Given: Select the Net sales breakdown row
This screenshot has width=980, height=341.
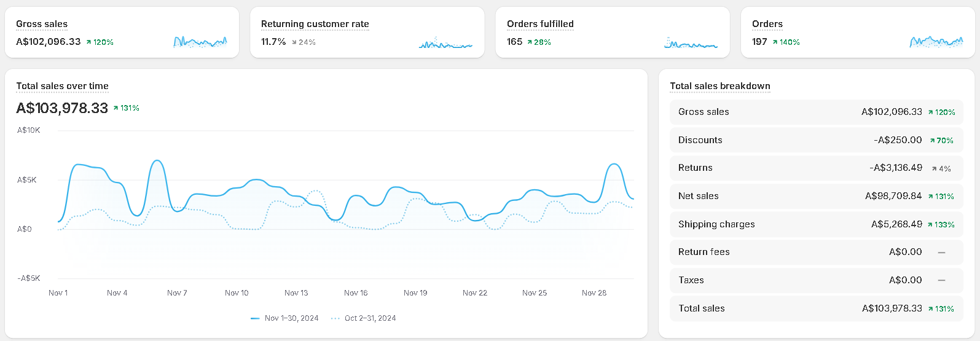Looking at the screenshot, I should coord(816,196).
